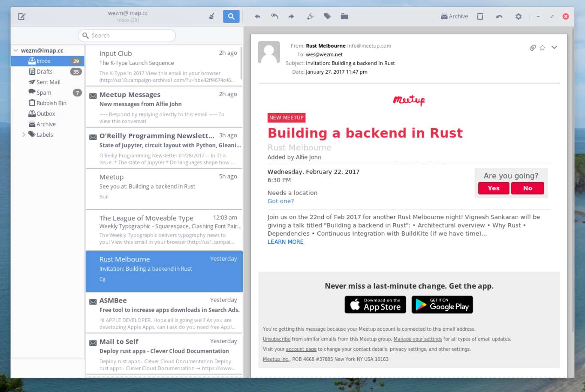Click the Unsubscribe link

click(x=277, y=339)
